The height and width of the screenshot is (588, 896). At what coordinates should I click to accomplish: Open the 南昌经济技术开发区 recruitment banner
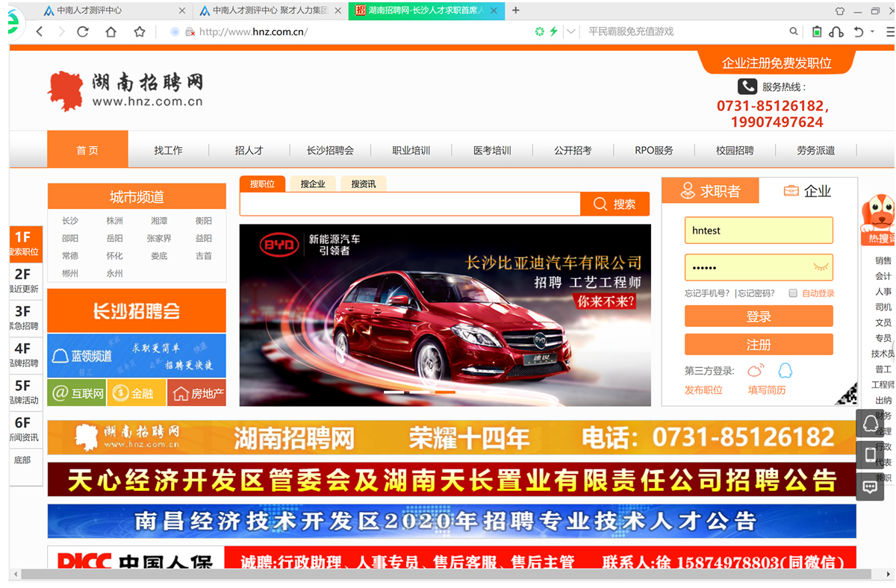point(452,521)
